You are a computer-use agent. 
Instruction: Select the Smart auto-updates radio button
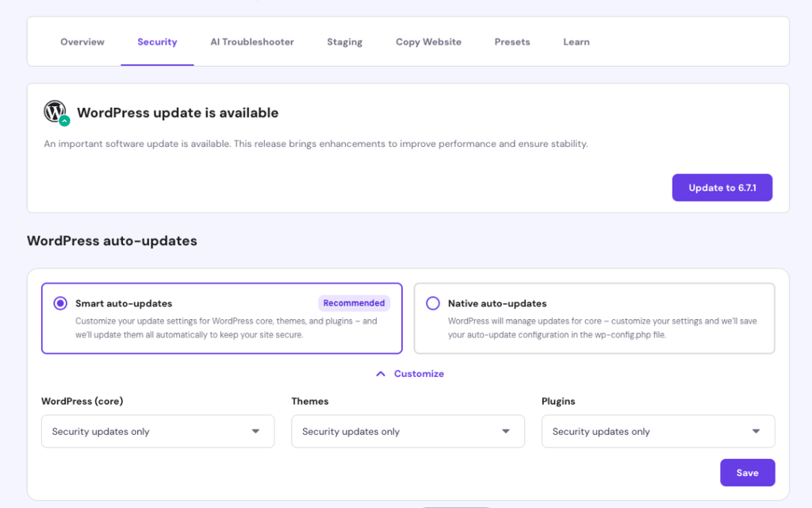[60, 303]
